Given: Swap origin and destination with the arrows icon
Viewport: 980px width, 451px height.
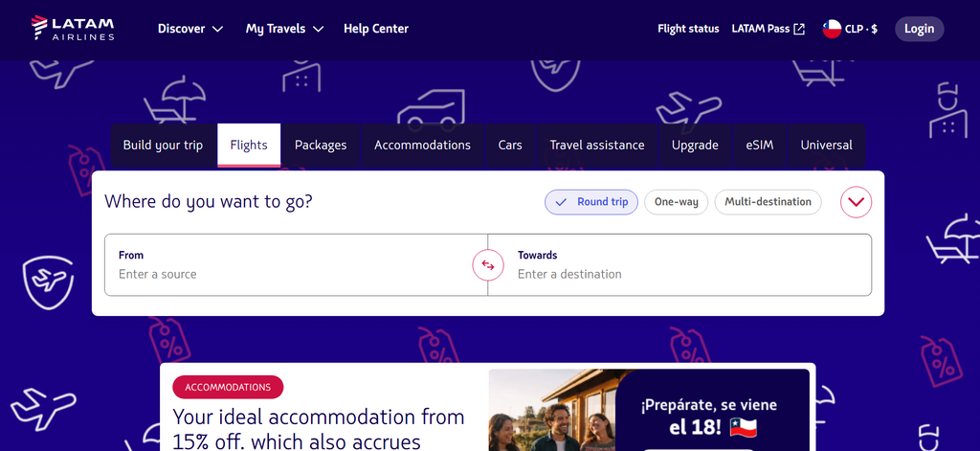Looking at the screenshot, I should click(488, 265).
